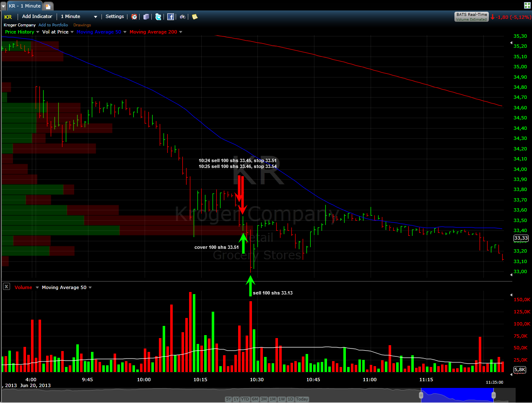This screenshot has height=403, width=532.
Task: Click BATS Real-Time data source badge
Action: click(472, 17)
